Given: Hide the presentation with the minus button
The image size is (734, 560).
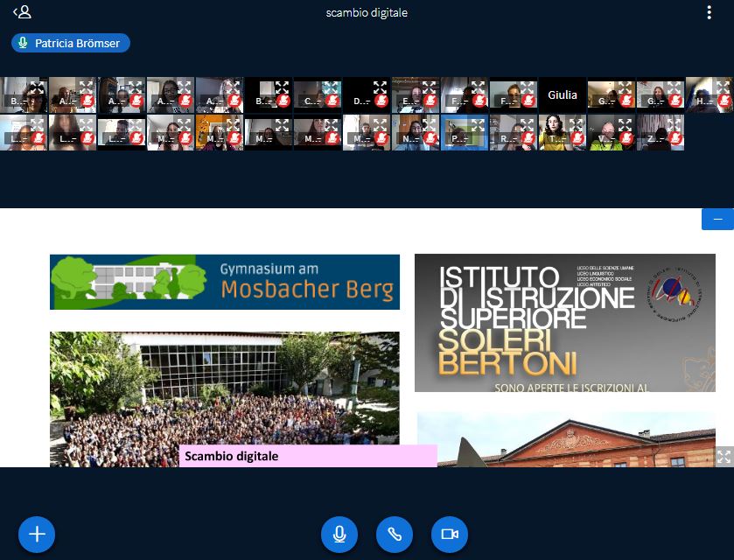Looking at the screenshot, I should point(717,219).
